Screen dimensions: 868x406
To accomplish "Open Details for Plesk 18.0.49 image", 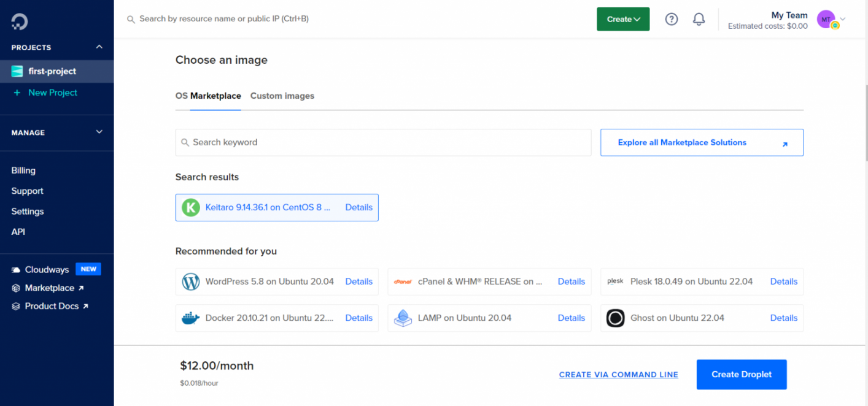I will (x=784, y=282).
